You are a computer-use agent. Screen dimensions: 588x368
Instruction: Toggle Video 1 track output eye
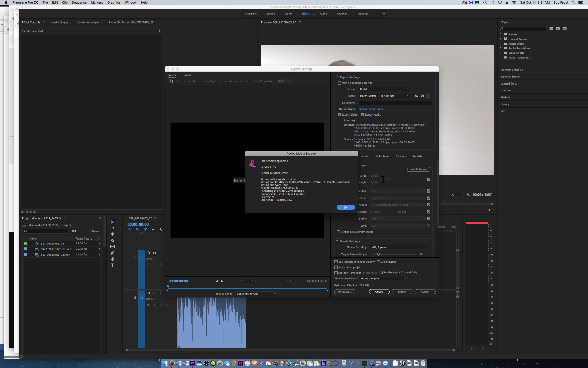click(154, 253)
